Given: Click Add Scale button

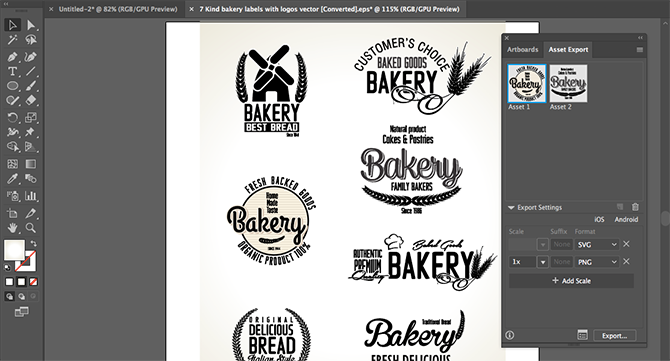Looking at the screenshot, I should click(x=571, y=281).
